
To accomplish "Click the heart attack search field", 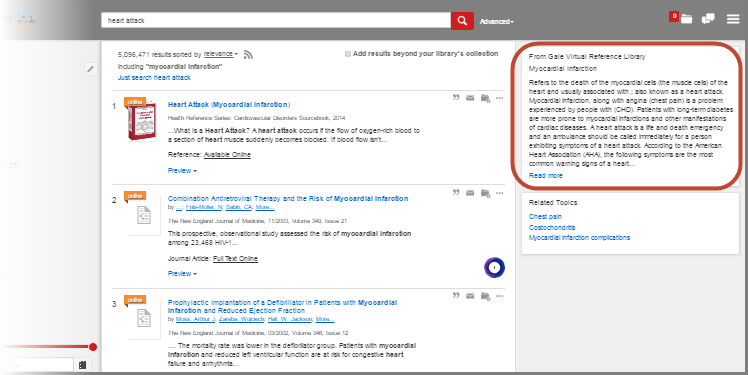I will click(x=276, y=21).
